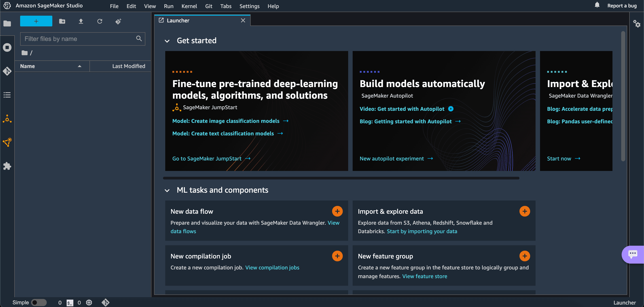The width and height of the screenshot is (644, 307).
Task: Open the SageMaker resources sidebar icon
Action: pyautogui.click(x=7, y=142)
